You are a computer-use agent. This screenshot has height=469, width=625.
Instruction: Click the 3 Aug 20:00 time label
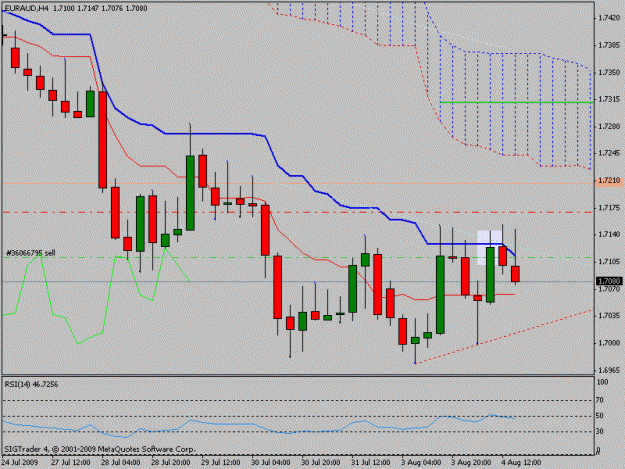(471, 463)
